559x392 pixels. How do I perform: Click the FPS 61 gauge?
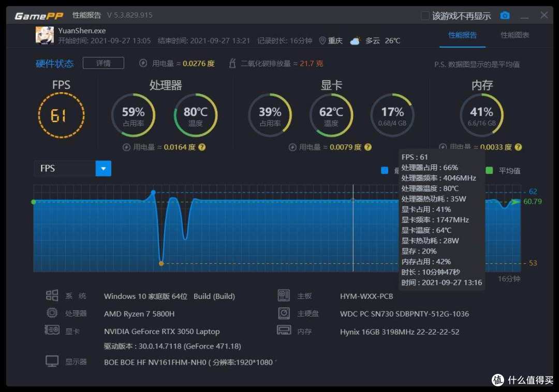[61, 115]
